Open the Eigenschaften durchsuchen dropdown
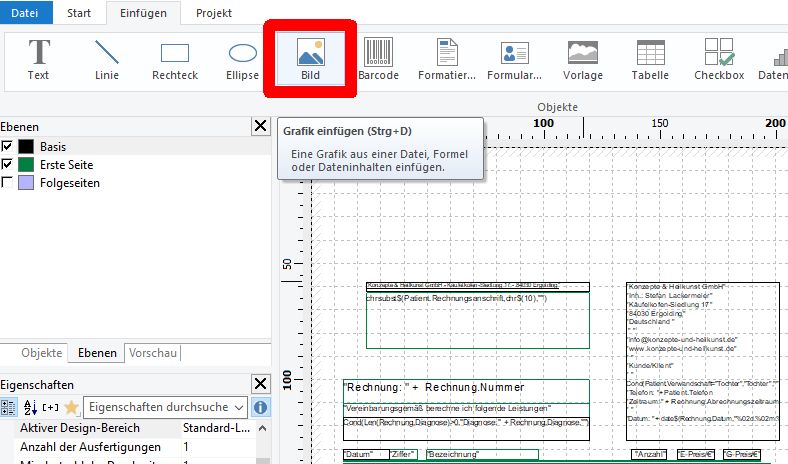This screenshot has width=788, height=464. tap(238, 407)
